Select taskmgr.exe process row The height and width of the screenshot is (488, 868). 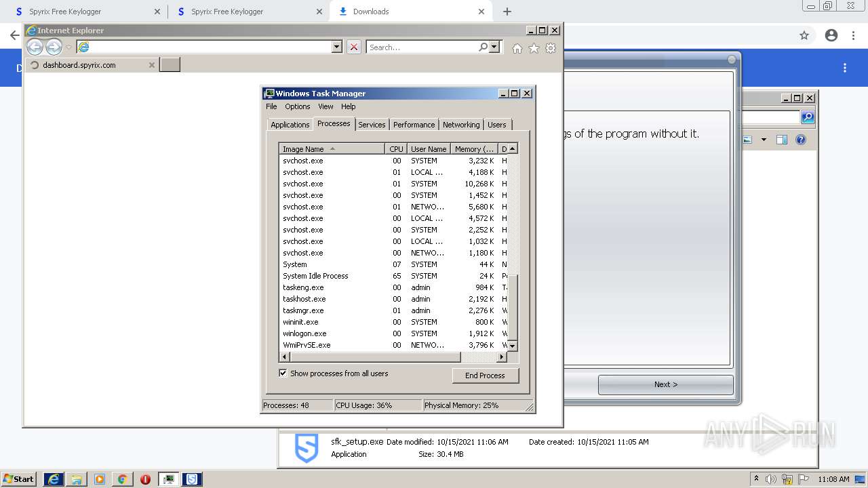pos(393,310)
